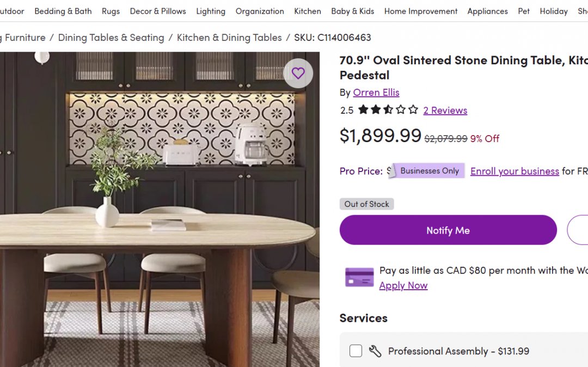588x367 pixels.
Task: Open the Kitchen category menu
Action: tap(308, 11)
